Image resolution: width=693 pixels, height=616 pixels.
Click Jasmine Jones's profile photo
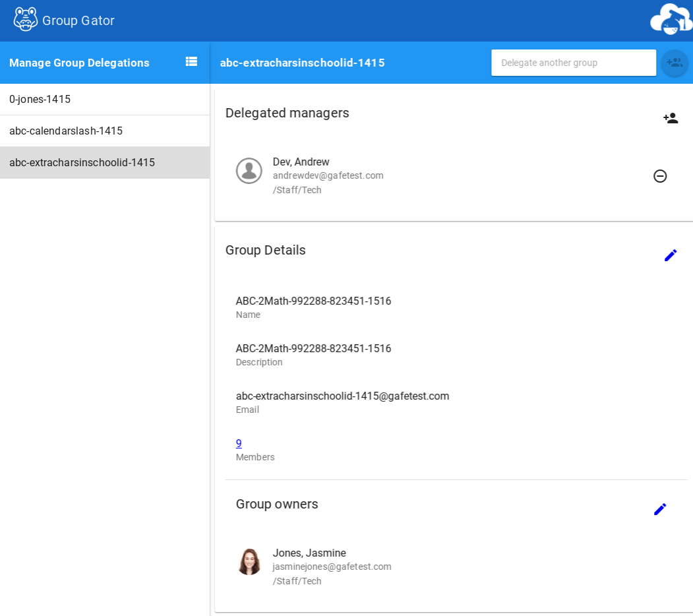pos(249,562)
